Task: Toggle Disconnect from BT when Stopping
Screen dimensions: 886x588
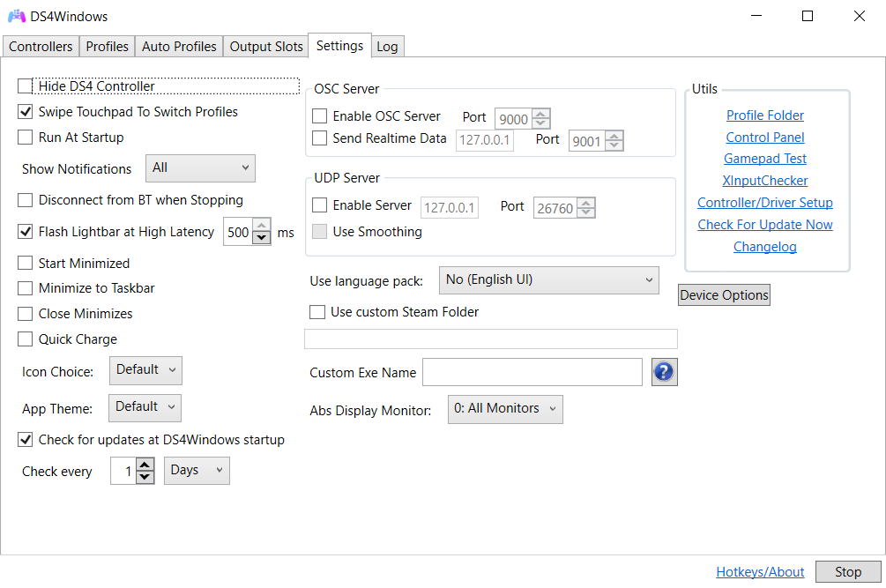Action: [x=25, y=200]
